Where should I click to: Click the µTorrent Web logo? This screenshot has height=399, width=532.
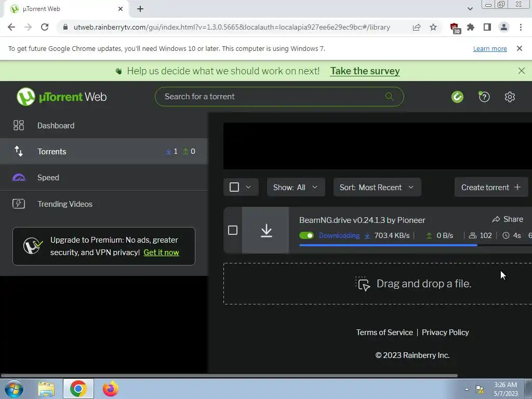tap(61, 97)
